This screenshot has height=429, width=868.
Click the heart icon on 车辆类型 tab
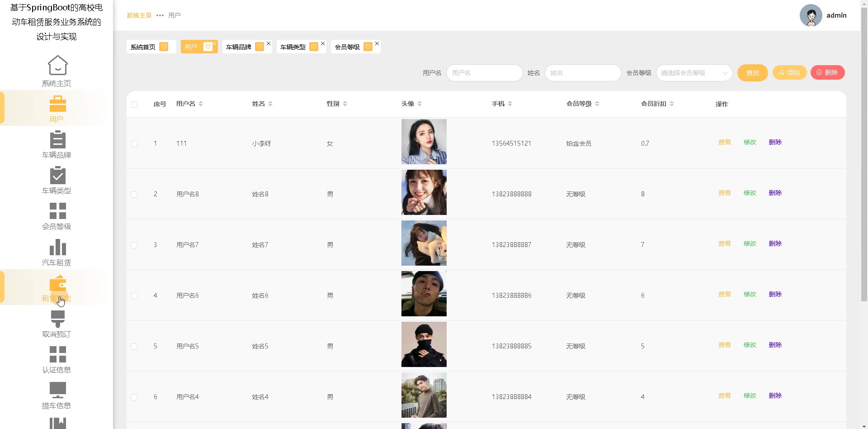tap(314, 47)
